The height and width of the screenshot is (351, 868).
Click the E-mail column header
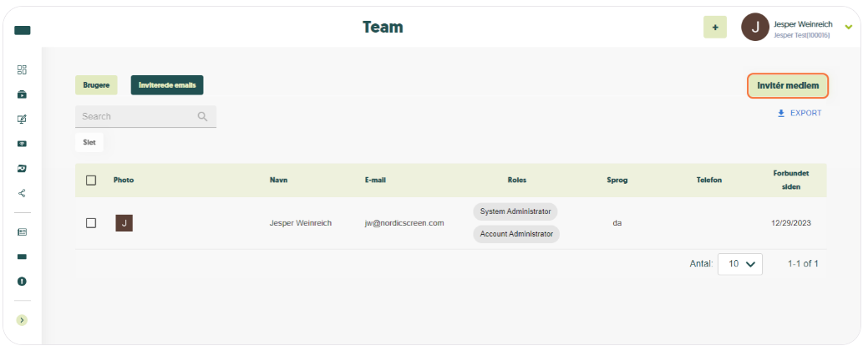tap(375, 180)
